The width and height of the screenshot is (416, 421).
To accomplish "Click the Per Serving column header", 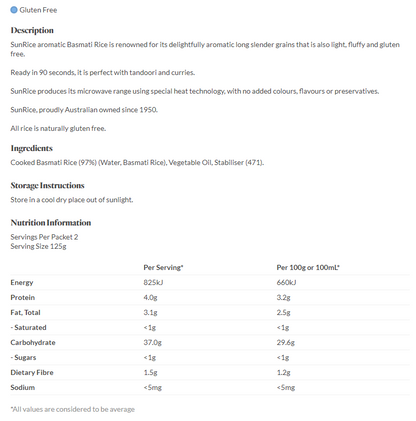I will tap(163, 267).
